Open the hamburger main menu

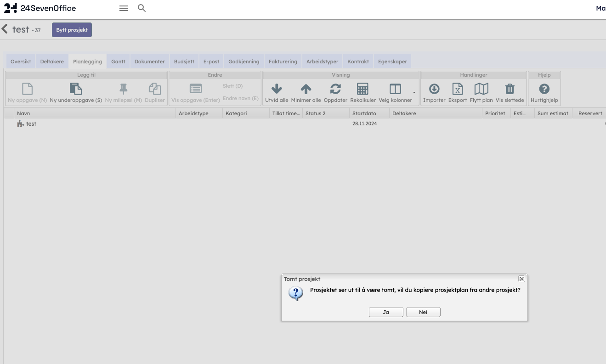pyautogui.click(x=124, y=8)
